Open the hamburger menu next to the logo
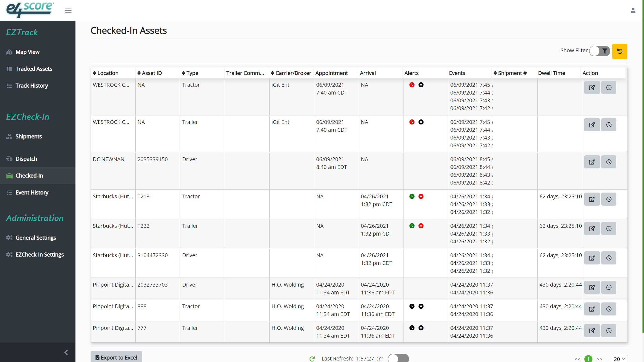The height and width of the screenshot is (362, 644). tap(68, 10)
